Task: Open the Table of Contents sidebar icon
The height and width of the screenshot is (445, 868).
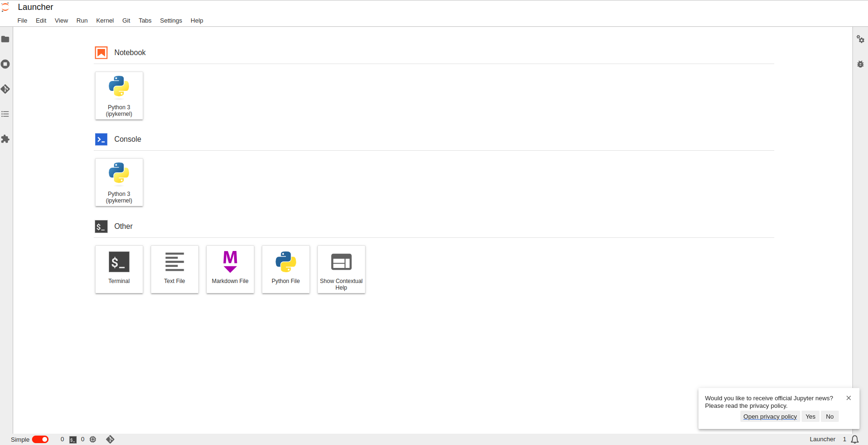Action: coord(5,114)
